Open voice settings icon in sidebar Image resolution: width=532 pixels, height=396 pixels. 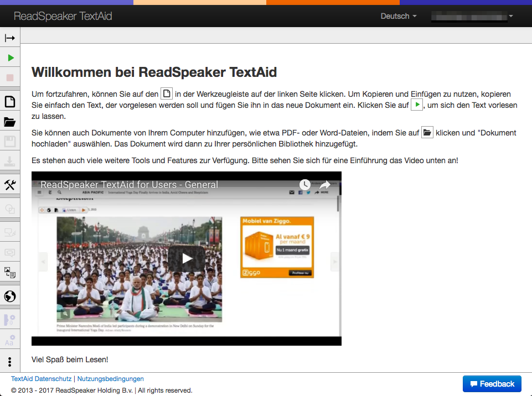10,319
